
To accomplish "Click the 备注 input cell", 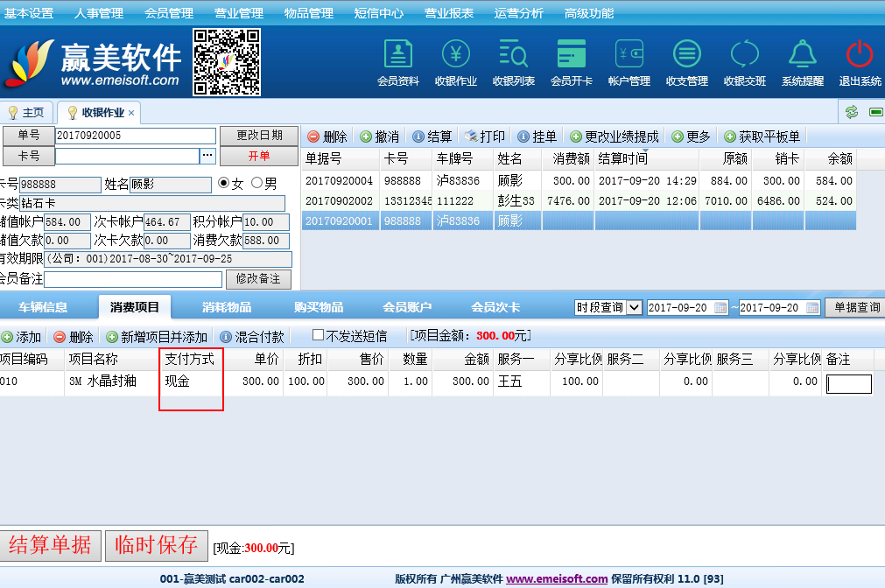I will 849,383.
